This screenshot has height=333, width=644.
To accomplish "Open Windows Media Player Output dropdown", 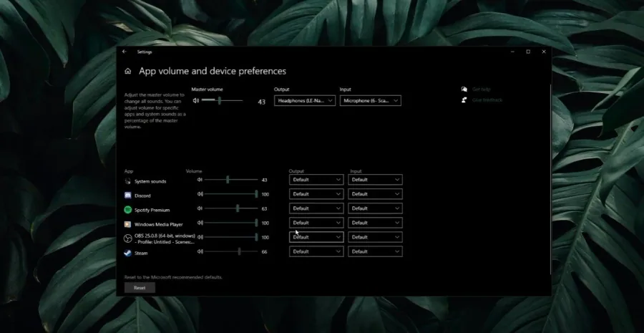I will (316, 223).
